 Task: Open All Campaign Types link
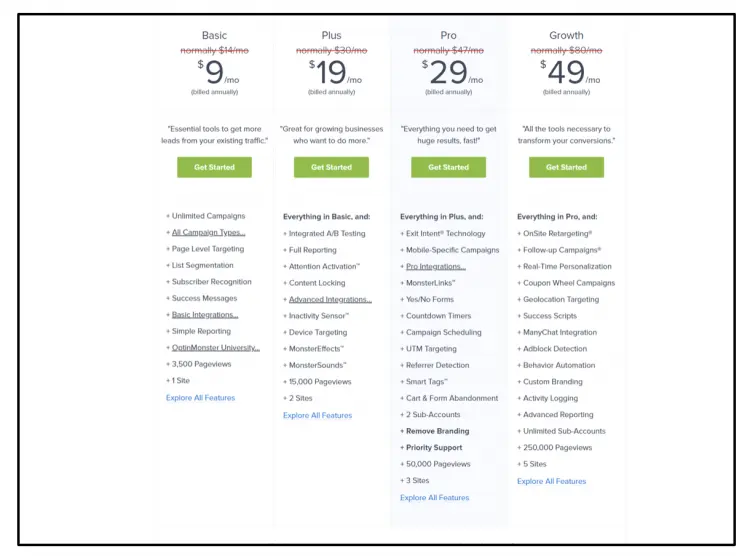pos(208,233)
